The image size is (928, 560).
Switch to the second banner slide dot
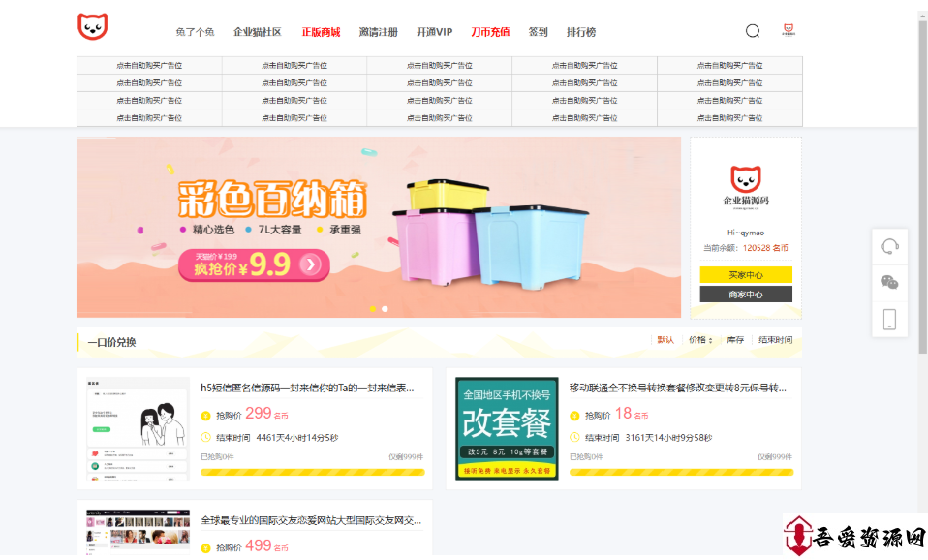pos(385,309)
